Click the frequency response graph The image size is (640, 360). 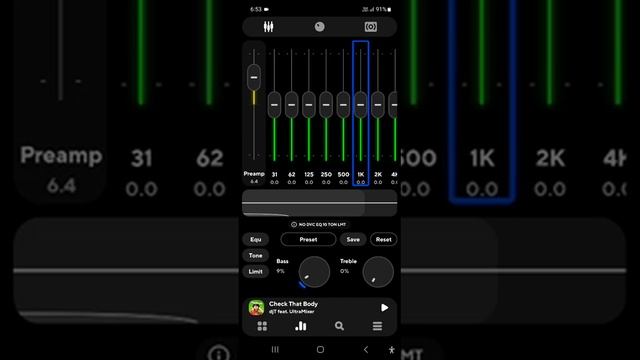pos(320,203)
